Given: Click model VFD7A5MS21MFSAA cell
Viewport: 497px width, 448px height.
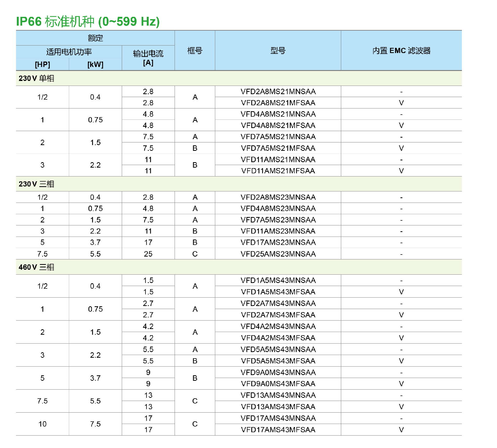Looking at the screenshot, I should tap(278, 148).
